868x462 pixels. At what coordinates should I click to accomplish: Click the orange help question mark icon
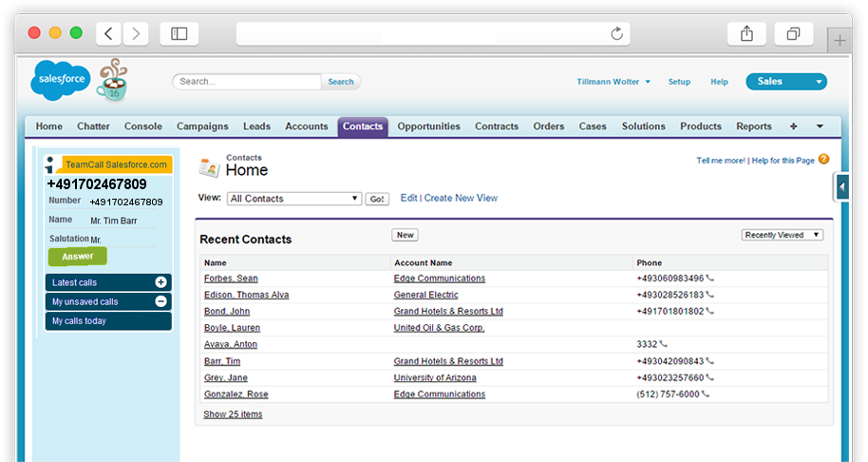click(823, 159)
